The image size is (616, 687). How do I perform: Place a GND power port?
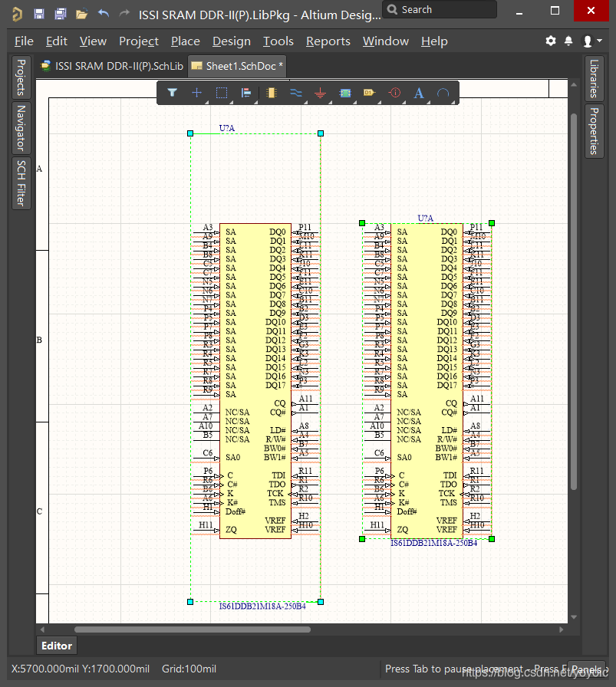pyautogui.click(x=321, y=93)
